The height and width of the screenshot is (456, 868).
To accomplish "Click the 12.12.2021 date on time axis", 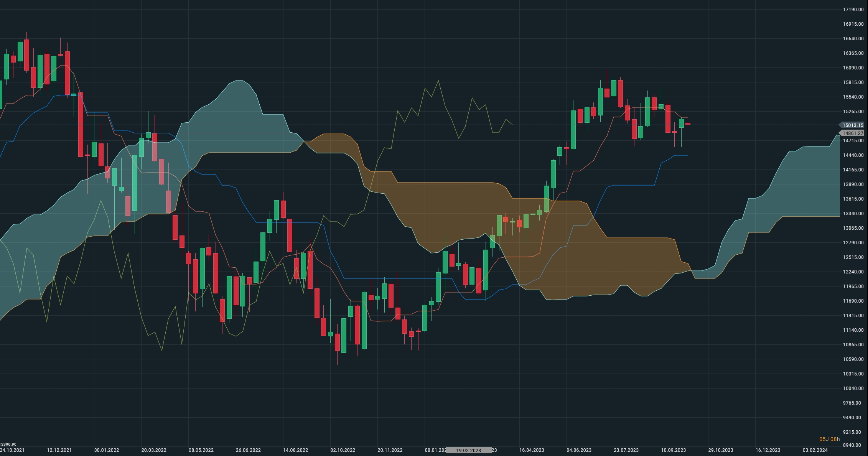I will click(59, 450).
